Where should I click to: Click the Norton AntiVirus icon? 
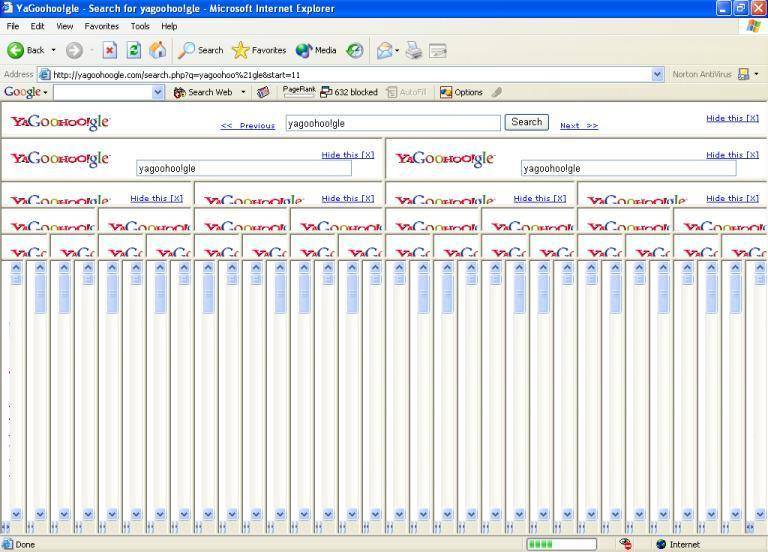pos(744,74)
